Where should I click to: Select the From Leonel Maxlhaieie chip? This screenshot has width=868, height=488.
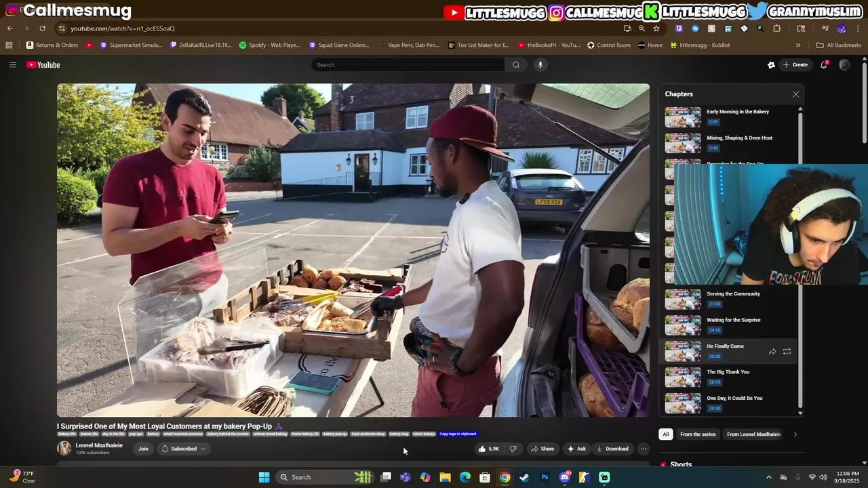tap(754, 434)
